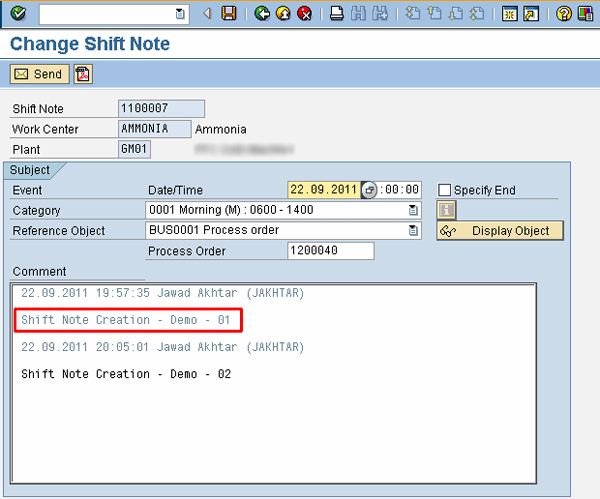This screenshot has height=499, width=600.
Task: Click the Event date field 22.09.2011
Action: coord(322,190)
